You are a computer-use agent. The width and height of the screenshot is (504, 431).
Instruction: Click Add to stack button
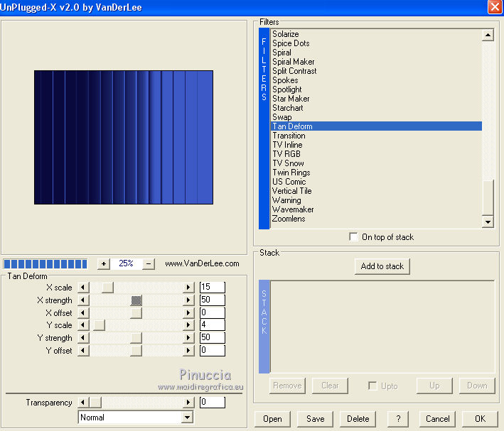[x=382, y=266]
